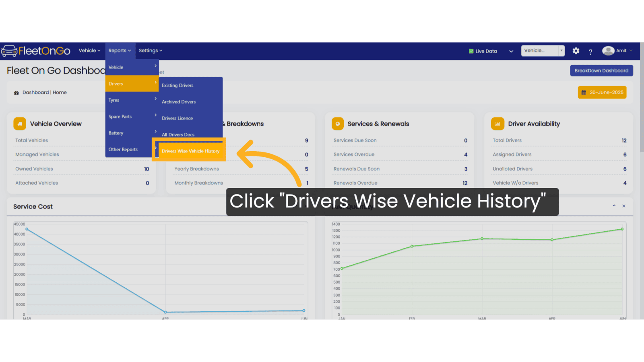Viewport: 644px width, 362px height.
Task: Click Total Vehicles row label
Action: point(31,140)
